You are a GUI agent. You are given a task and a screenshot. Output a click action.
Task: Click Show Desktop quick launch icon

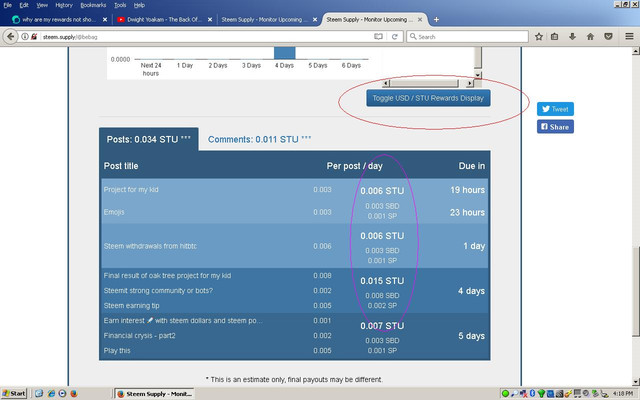pos(39,393)
